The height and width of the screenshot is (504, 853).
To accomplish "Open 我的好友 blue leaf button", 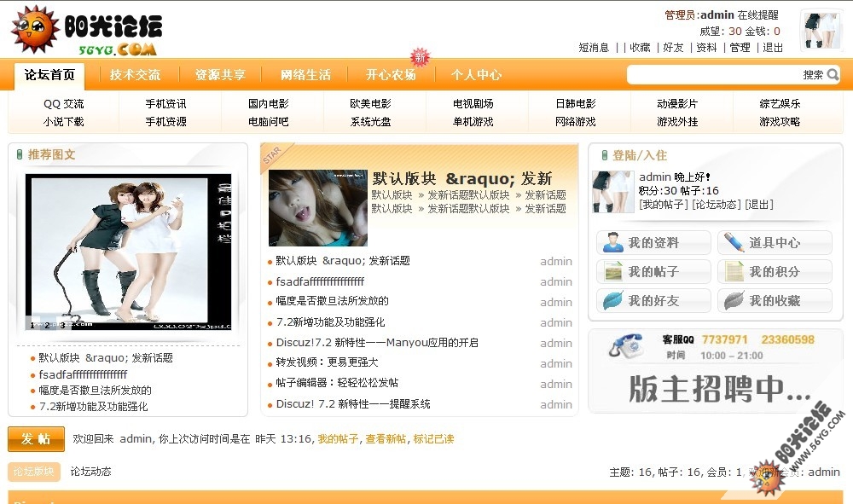I will [653, 300].
